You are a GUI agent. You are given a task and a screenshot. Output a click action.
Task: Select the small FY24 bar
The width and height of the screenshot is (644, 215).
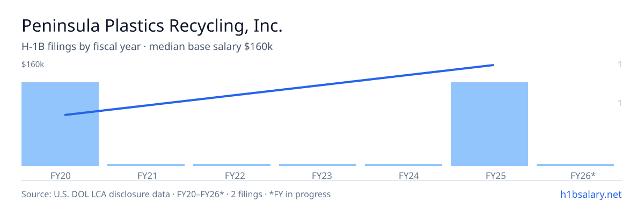click(404, 165)
